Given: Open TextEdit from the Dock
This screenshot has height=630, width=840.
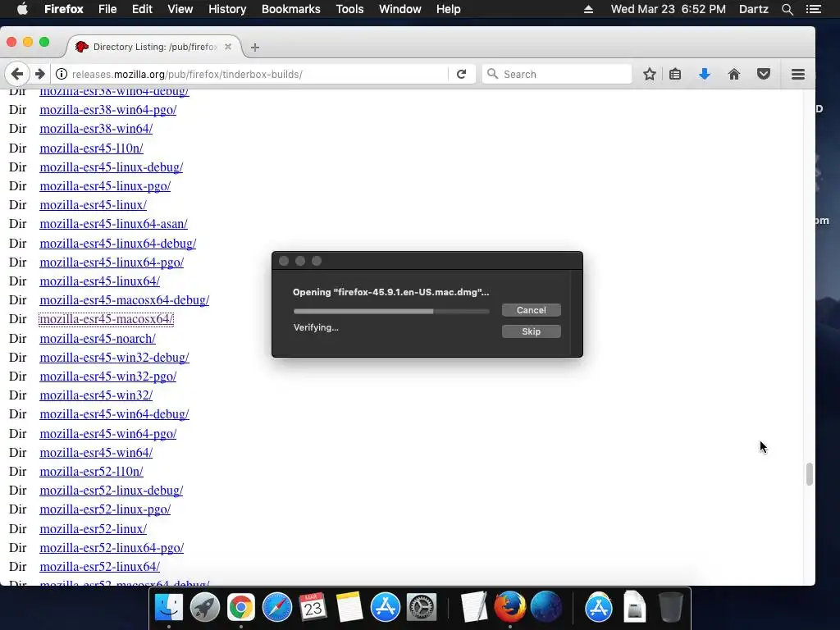Looking at the screenshot, I should click(473, 607).
